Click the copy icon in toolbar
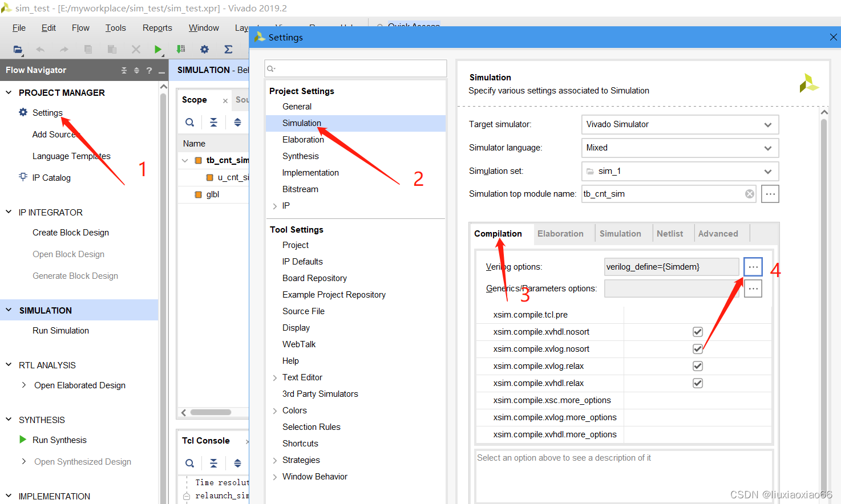 [x=88, y=50]
